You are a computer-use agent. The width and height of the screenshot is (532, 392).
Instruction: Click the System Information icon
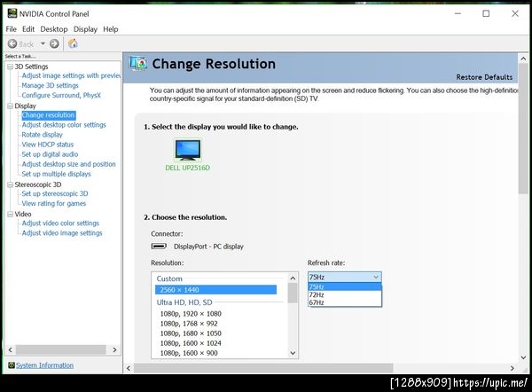point(12,365)
